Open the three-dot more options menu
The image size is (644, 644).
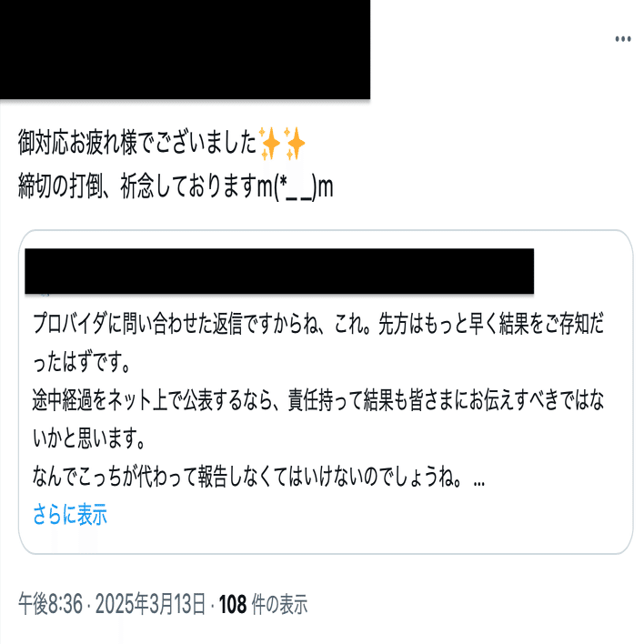623,39
